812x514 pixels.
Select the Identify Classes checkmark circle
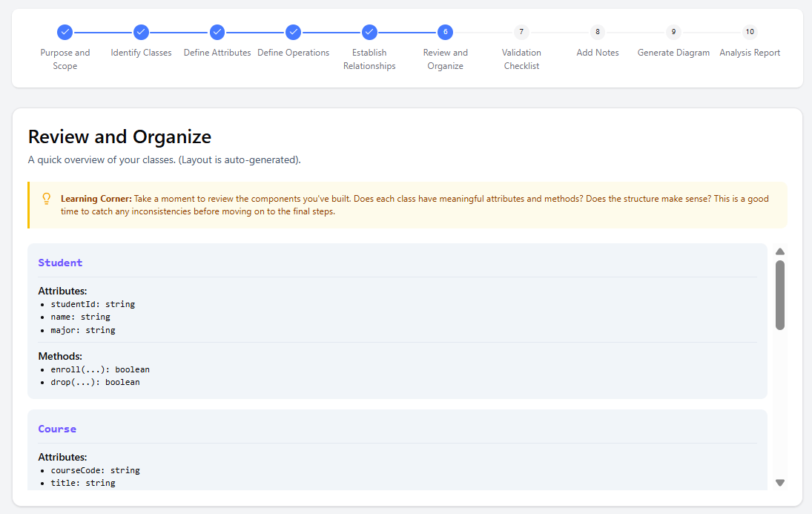[141, 32]
